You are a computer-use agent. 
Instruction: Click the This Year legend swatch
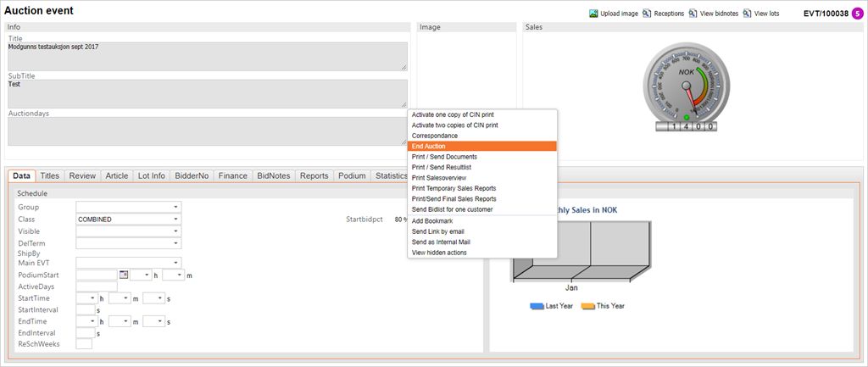(x=587, y=306)
